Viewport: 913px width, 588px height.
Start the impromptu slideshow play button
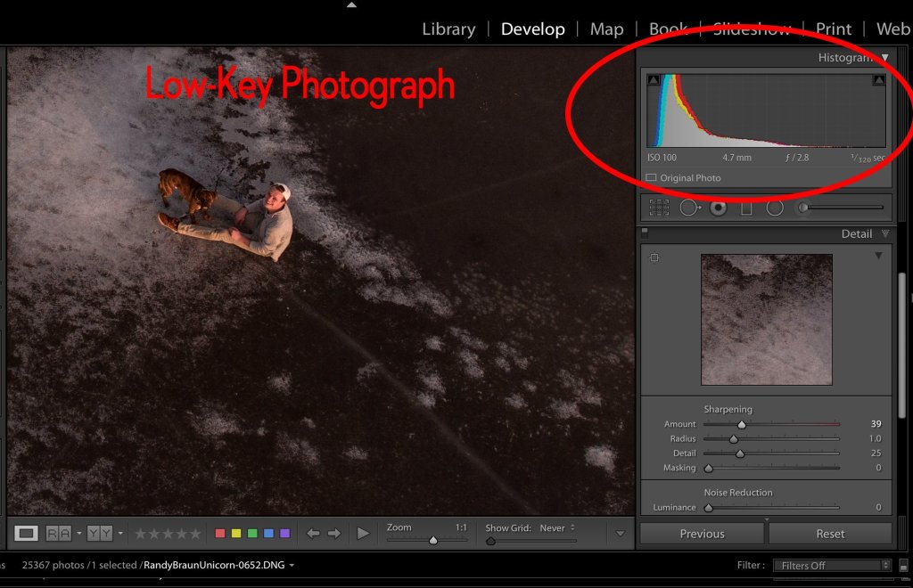363,533
